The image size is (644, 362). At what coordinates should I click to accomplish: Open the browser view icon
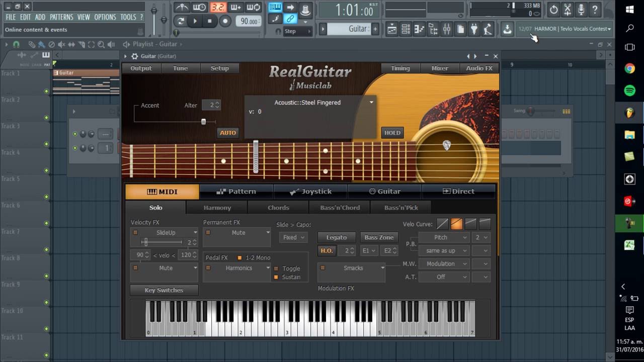point(433,29)
